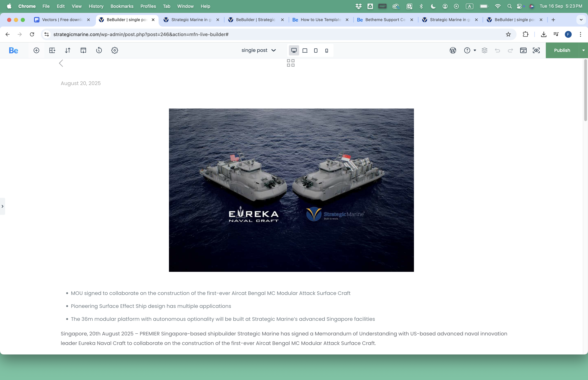Bookmark this page with star icon

(508, 34)
